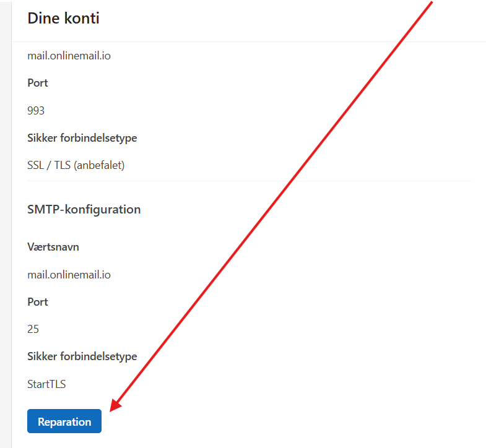Viewport: 486px width, 448px height.
Task: Click the mail.onlinemail.io hostname listed before port 993
Action: (x=69, y=56)
